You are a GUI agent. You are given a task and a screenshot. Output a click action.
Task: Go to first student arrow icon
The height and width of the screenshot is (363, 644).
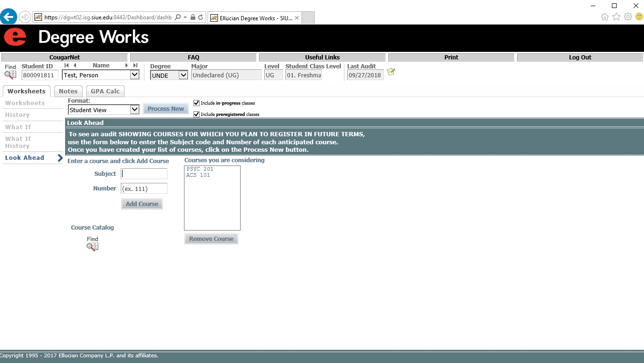coord(67,66)
